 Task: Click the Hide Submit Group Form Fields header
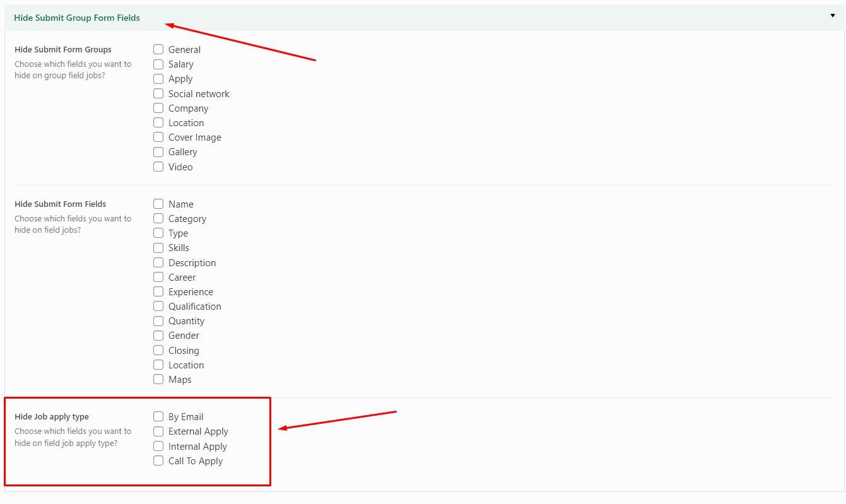click(77, 18)
